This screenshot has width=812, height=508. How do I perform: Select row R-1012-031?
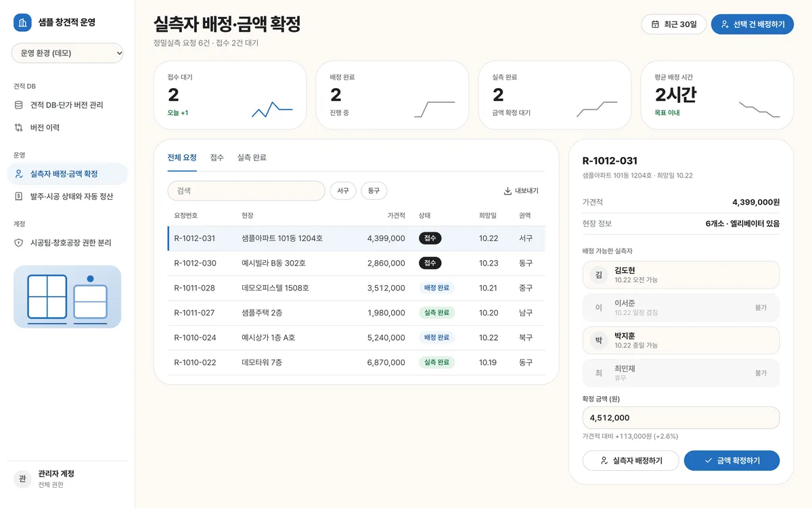pyautogui.click(x=357, y=238)
